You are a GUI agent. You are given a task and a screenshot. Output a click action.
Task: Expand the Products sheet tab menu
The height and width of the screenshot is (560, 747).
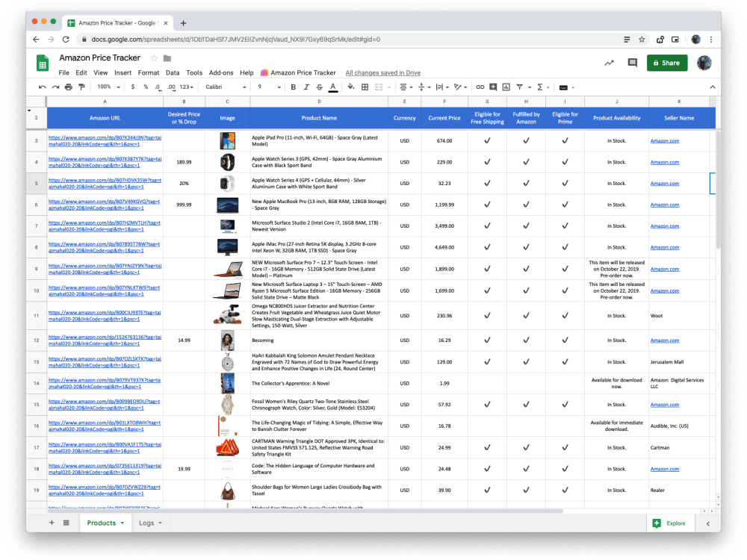pos(120,523)
